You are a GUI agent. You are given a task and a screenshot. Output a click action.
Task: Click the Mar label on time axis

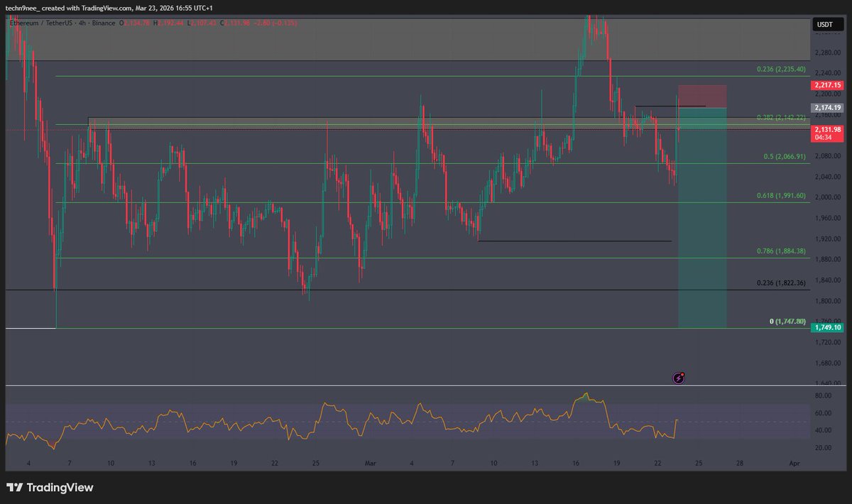click(369, 462)
